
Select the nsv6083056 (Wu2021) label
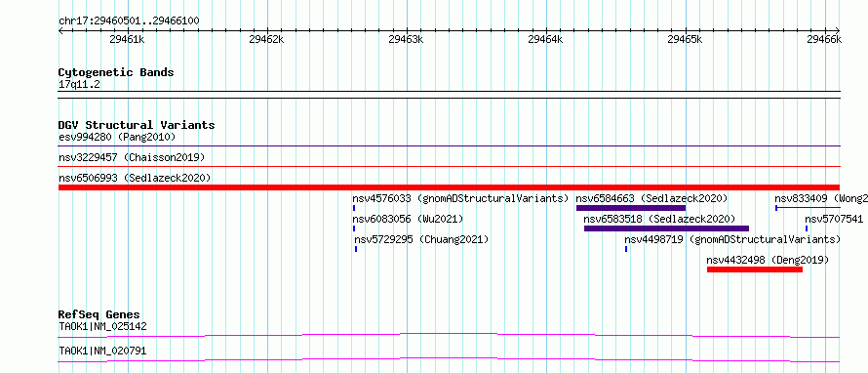[408, 219]
